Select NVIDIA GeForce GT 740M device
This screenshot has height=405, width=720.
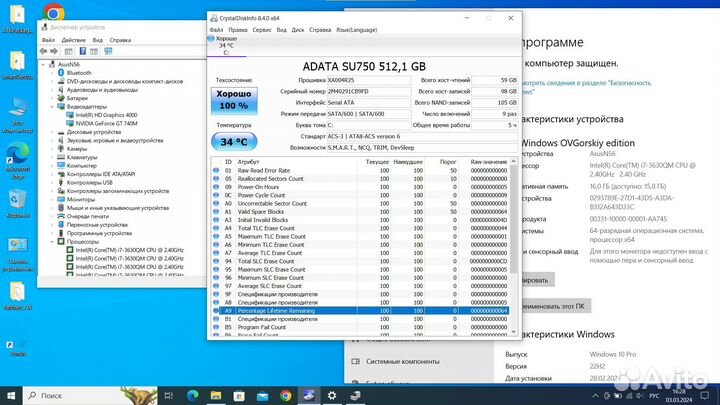[106, 124]
